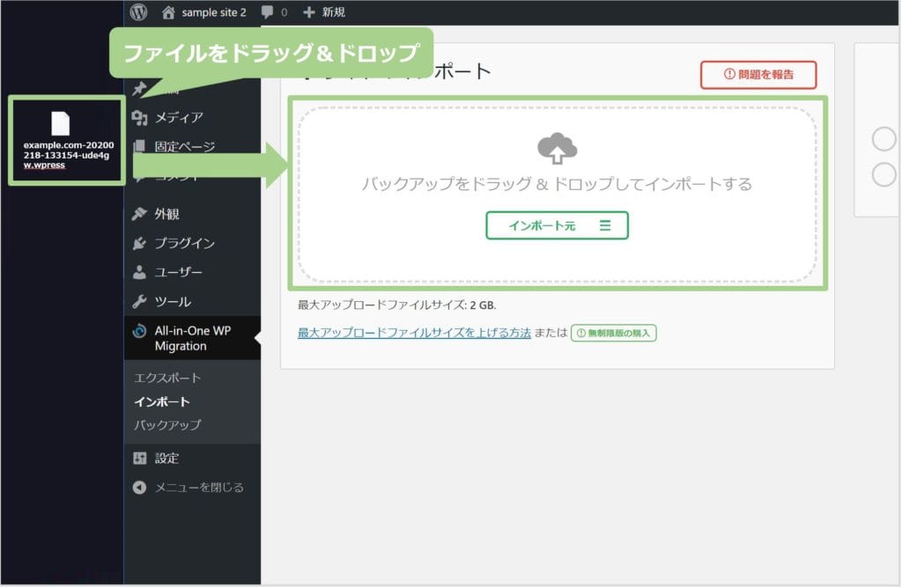Screen dimensions: 902x588
Task: Click the backup drag and drop area text
Action: click(x=557, y=184)
